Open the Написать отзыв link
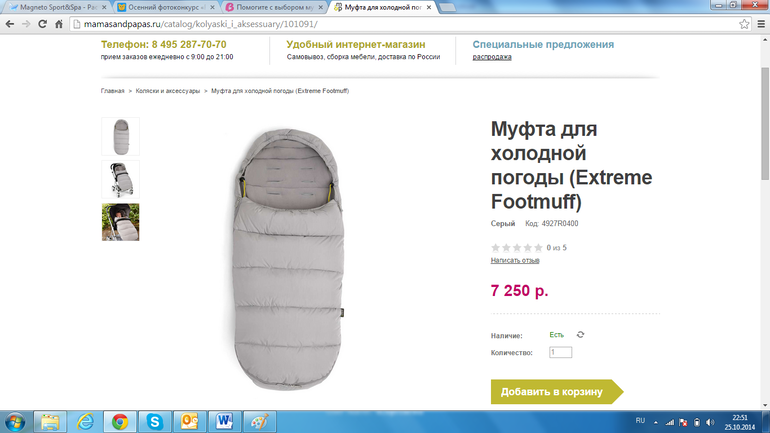Viewport: 770px width, 433px height. (514, 260)
